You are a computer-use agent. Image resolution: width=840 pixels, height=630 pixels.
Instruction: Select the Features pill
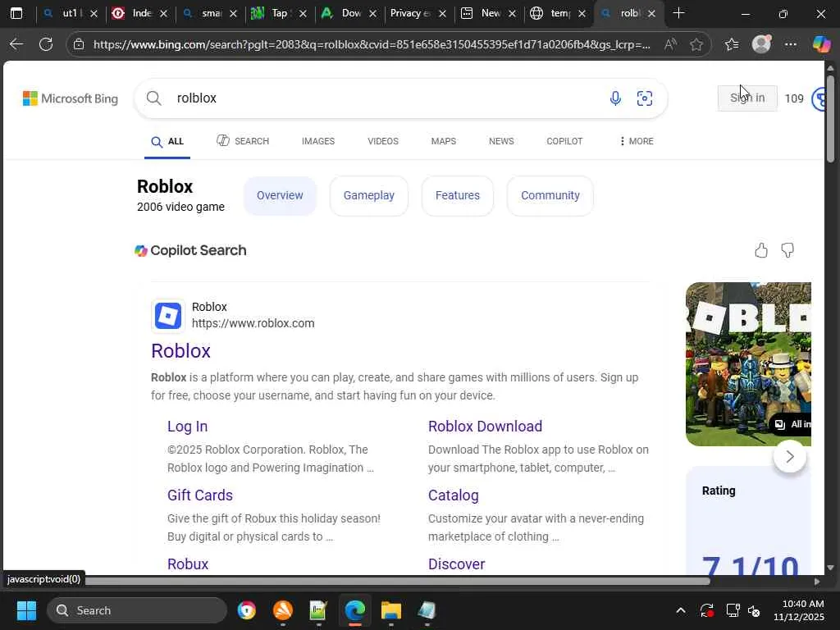(x=458, y=195)
